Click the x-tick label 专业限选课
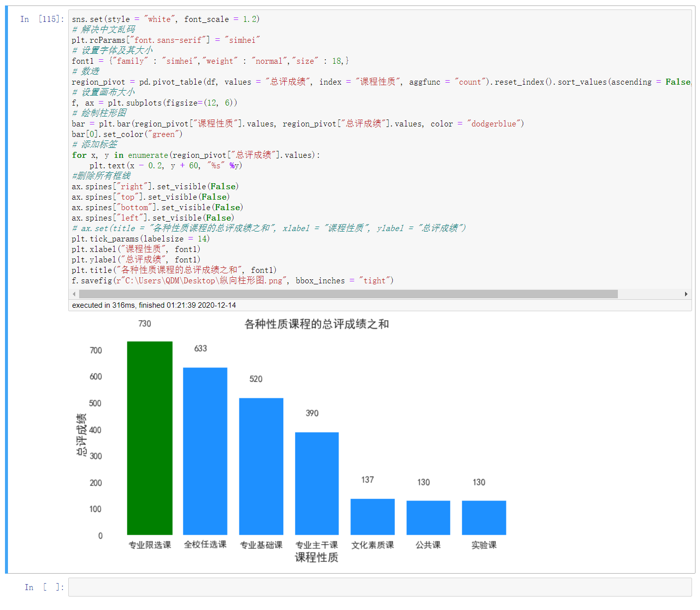 150,545
